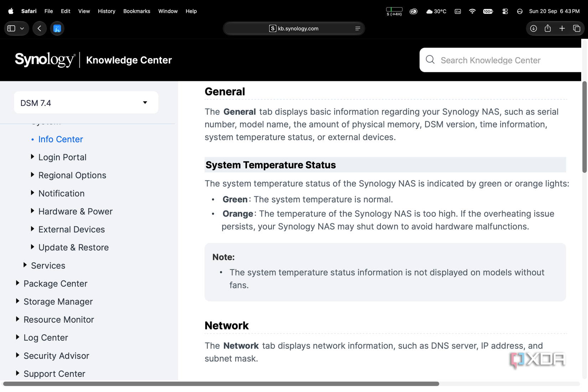Screen dimensions: 588x392
Task: Click the S (→4H) status item in menu bar
Action: pyautogui.click(x=394, y=11)
